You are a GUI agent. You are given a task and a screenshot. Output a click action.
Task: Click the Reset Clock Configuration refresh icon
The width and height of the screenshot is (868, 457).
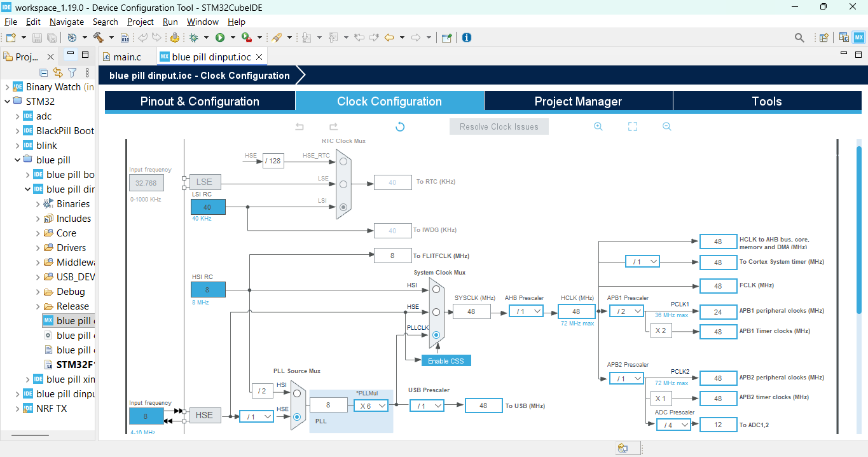click(x=400, y=126)
